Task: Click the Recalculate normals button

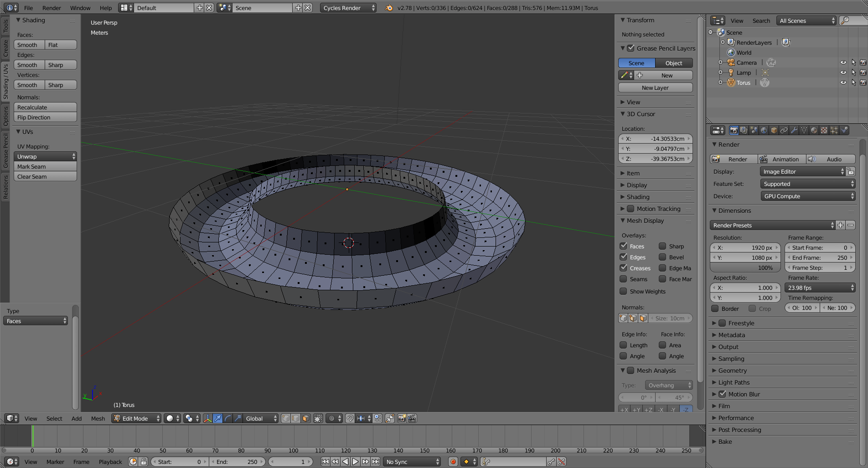Action: point(45,107)
